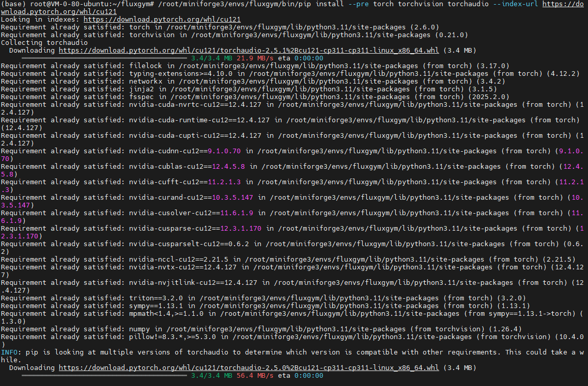Click the 'pillow!=8.3.*,>=5.3.0' requirement
The width and height of the screenshot is (588, 386).
click(x=173, y=336)
